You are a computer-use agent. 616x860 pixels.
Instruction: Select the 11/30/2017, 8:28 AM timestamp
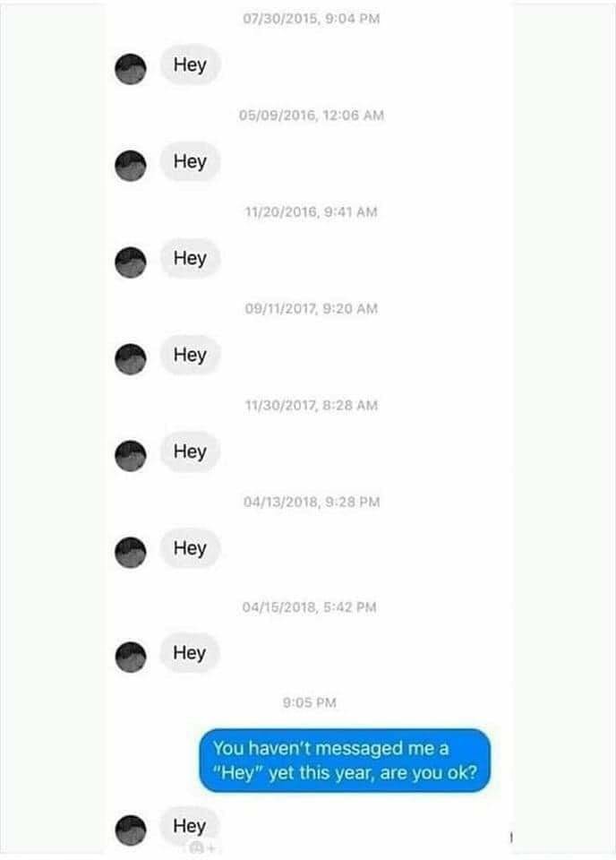click(x=312, y=405)
